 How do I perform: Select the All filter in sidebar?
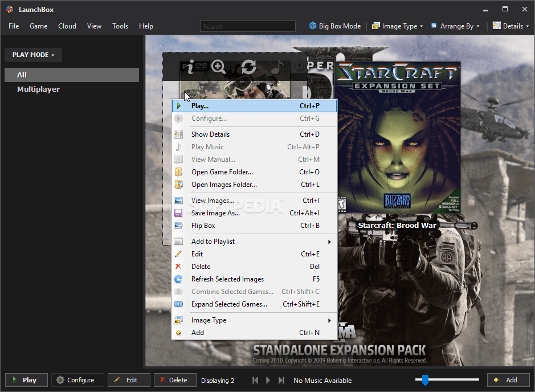coord(72,75)
